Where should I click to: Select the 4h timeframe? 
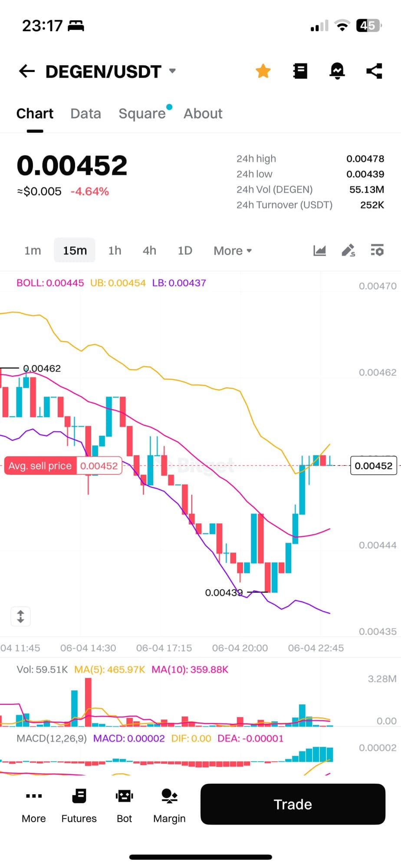coord(149,251)
